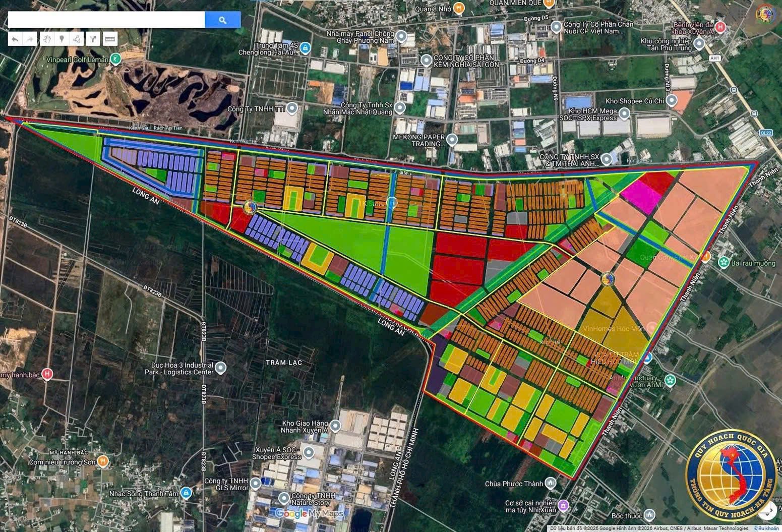Select the Add marker tool
Screen dimensions: 782x532
62,39
